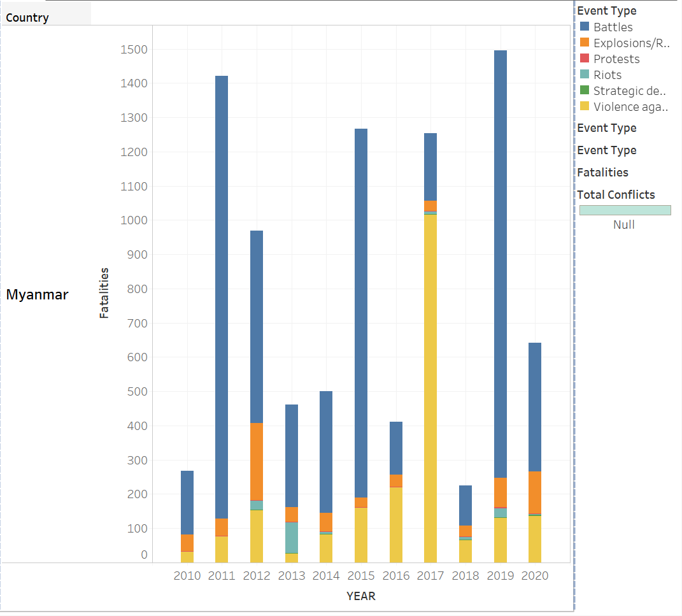The width and height of the screenshot is (682, 616).
Task: Click the Country column header
Action: tap(27, 18)
